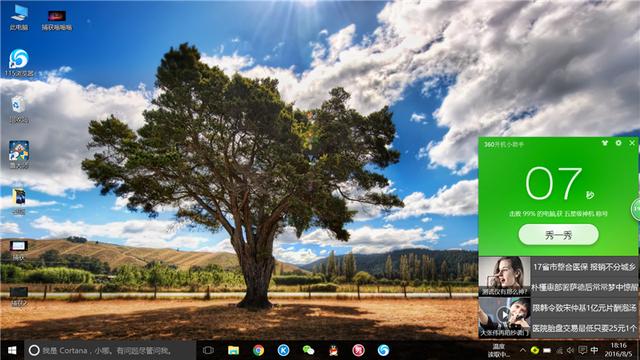Switch the Chinese input method indicator
The image size is (640, 360).
coord(595,350)
